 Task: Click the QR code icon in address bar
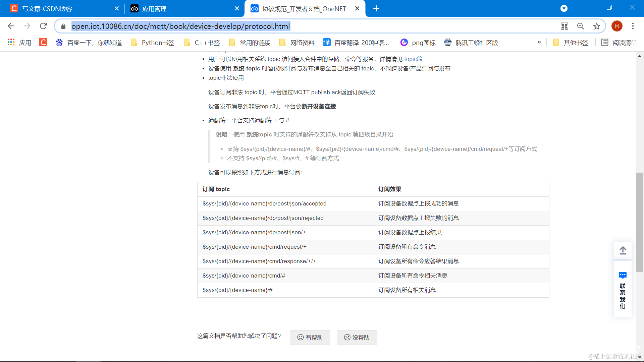[565, 26]
